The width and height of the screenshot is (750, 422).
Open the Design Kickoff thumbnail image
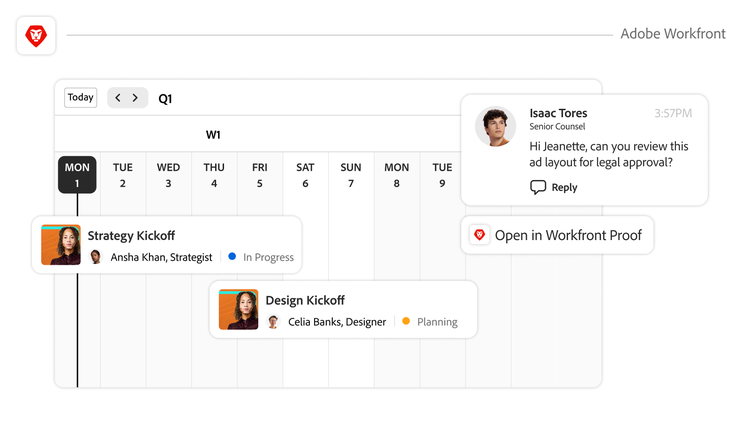[239, 310]
